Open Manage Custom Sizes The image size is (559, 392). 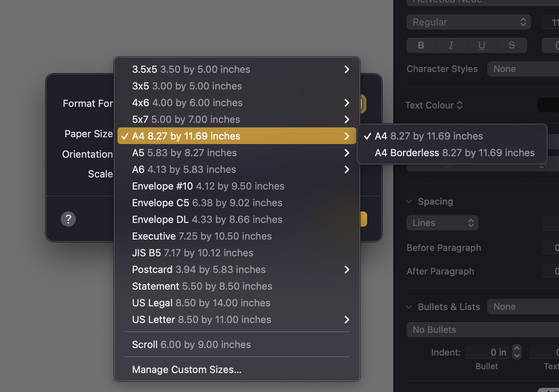(187, 370)
